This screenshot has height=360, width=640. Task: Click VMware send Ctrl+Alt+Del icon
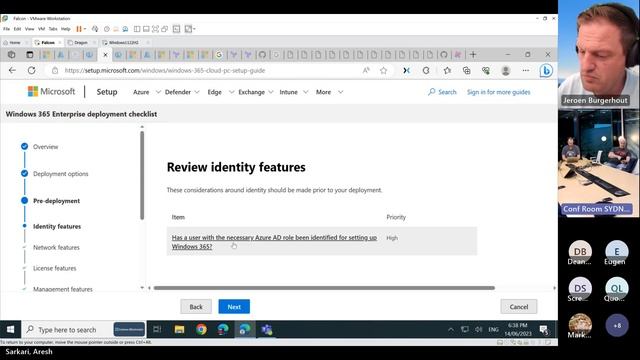95,29
